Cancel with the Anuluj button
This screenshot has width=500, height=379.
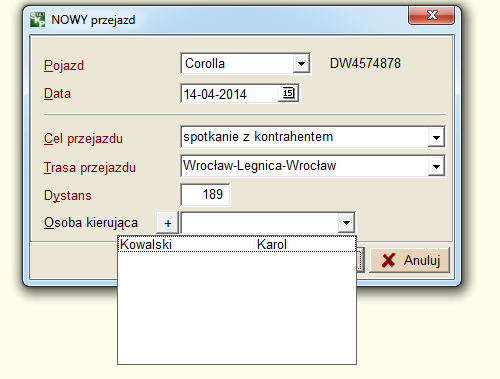pos(410,260)
